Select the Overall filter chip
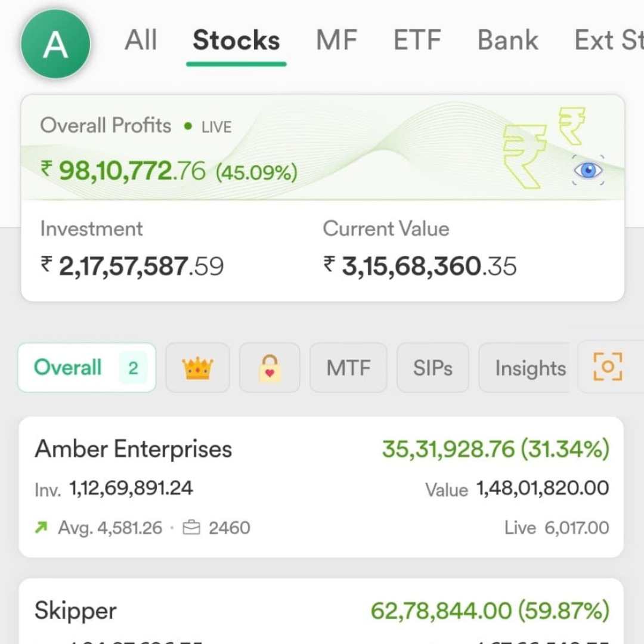644x644 pixels. coord(86,367)
